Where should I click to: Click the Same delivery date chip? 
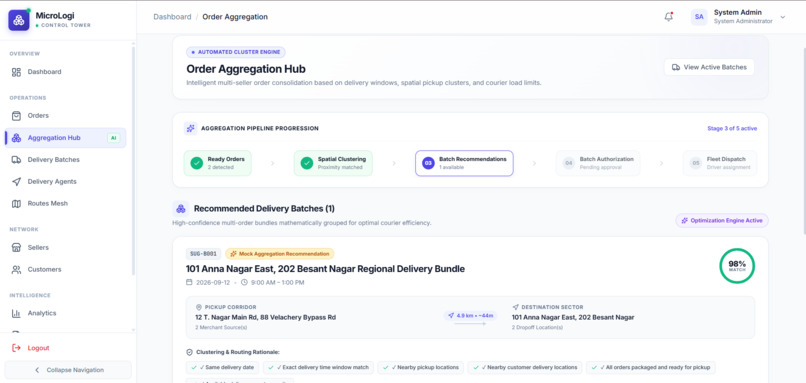223,368
